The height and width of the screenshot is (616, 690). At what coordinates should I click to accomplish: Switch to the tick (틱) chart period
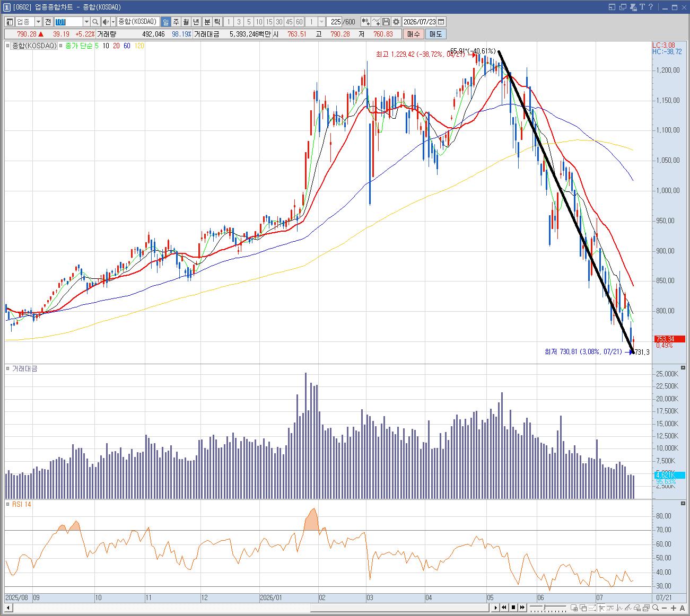point(217,22)
